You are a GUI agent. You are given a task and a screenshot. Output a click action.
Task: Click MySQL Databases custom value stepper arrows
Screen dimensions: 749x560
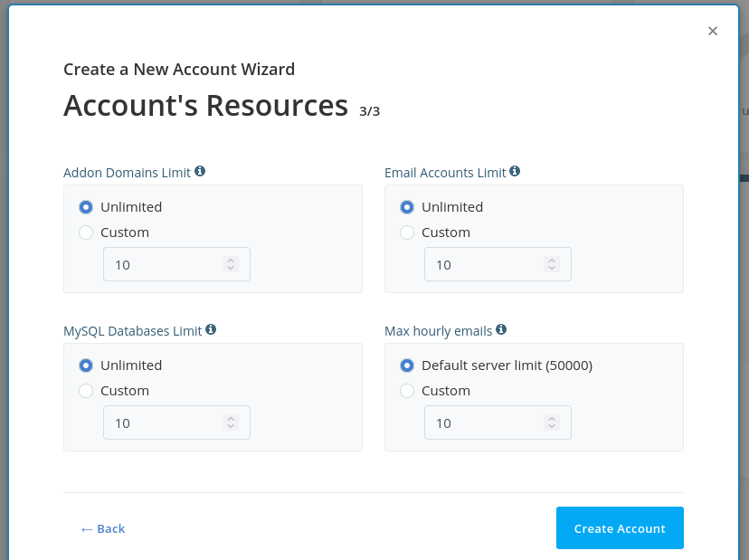pos(231,422)
